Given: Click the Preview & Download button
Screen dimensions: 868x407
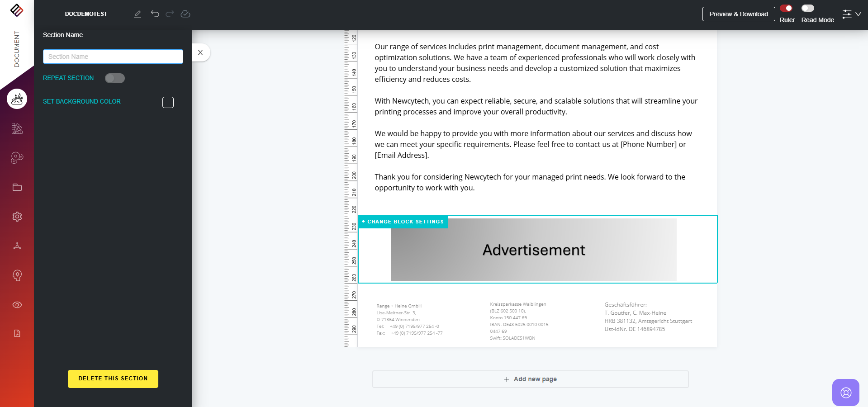Looking at the screenshot, I should 738,14.
